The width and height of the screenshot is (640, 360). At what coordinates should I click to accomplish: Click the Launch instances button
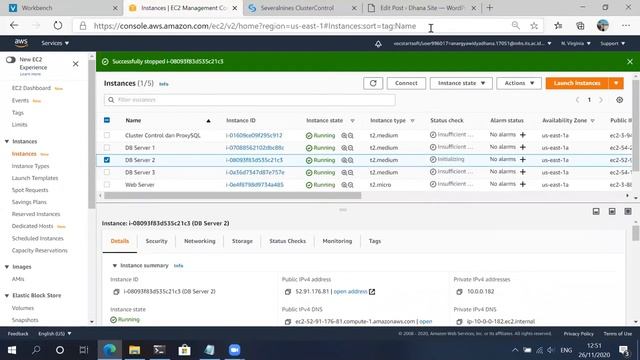pos(577,83)
